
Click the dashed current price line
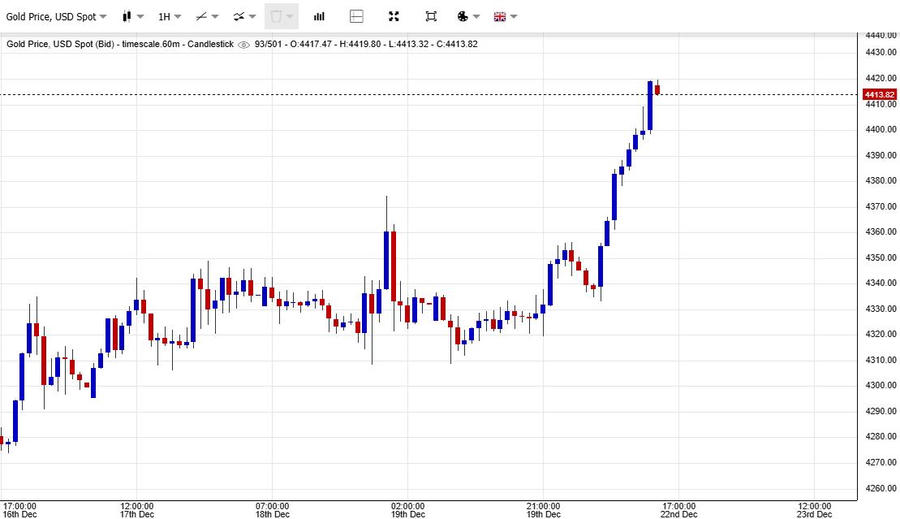(400, 95)
